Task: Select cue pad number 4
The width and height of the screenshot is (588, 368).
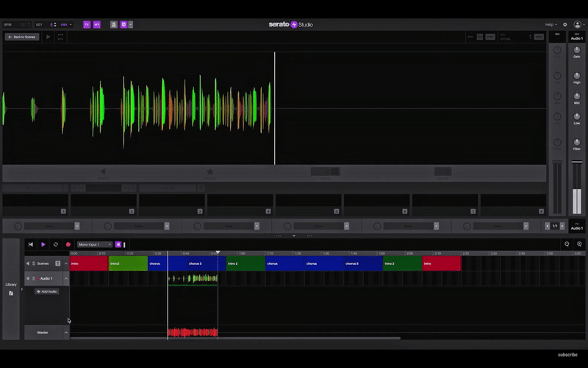Action: (x=240, y=205)
